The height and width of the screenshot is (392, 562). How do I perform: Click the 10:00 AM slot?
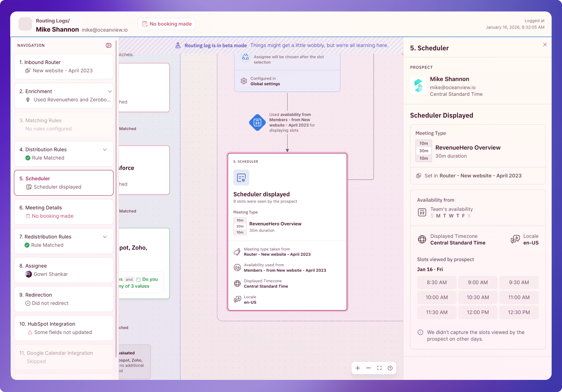click(437, 297)
